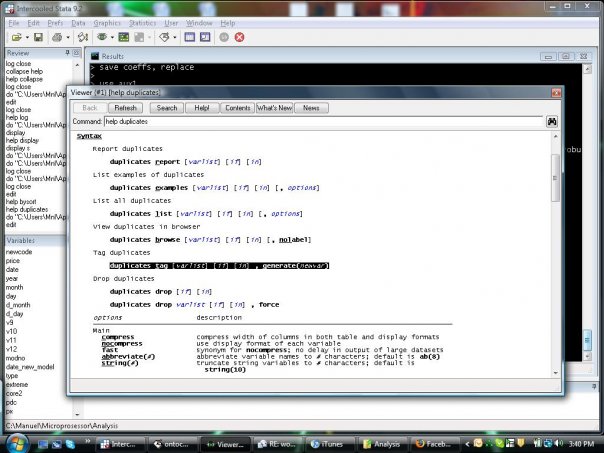Click the show hidden tray icons arrow
Image resolution: width=604 pixels, height=453 pixels.
[x=467, y=444]
